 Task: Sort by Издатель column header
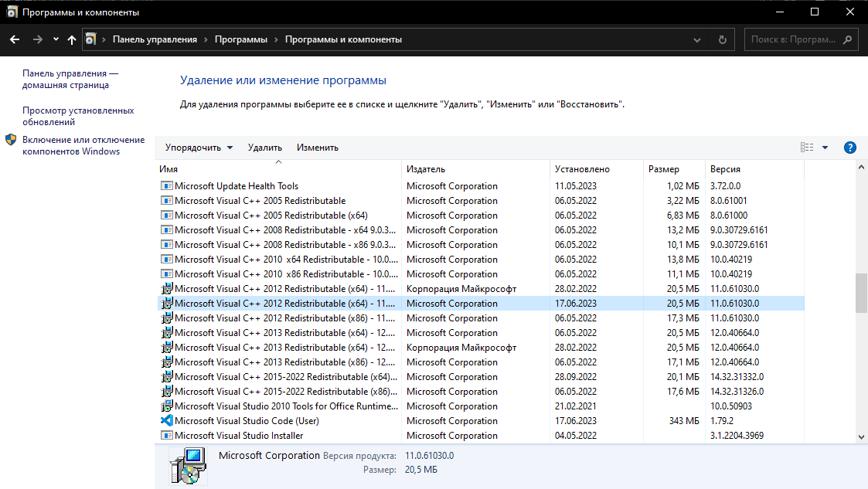point(475,169)
